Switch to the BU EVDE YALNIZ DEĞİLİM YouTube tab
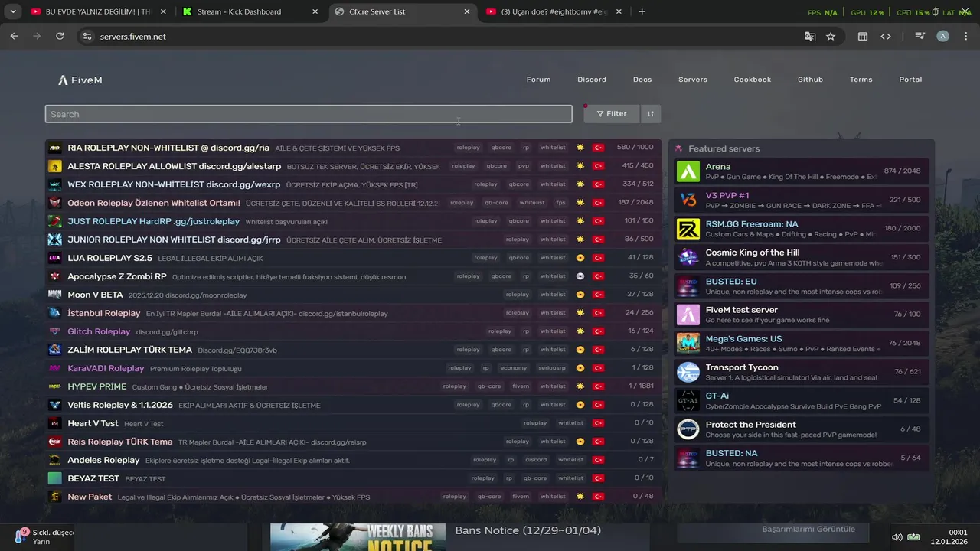Image resolution: width=980 pixels, height=551 pixels. (98, 11)
